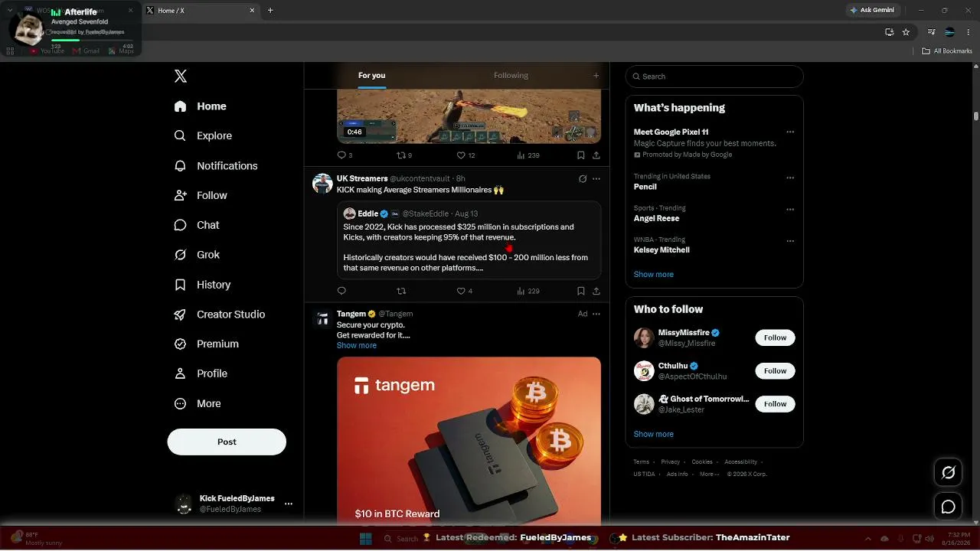Follow MissyMissfire
This screenshot has height=551, width=980.
click(x=775, y=337)
